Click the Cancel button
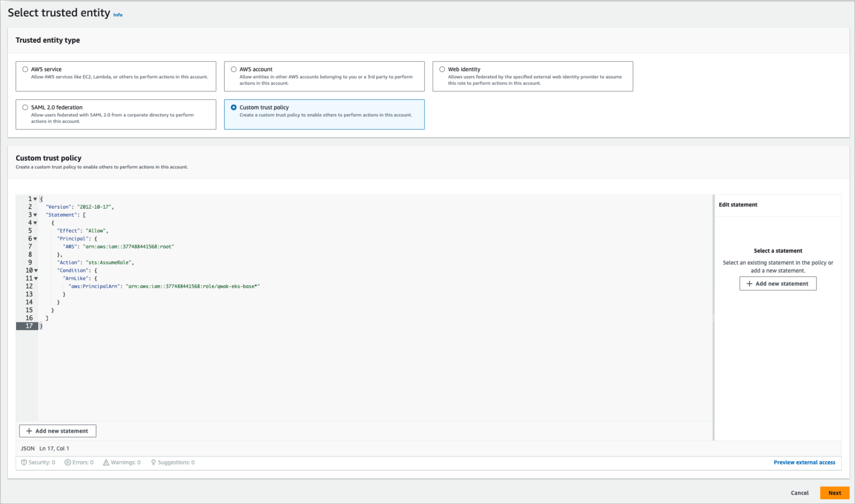Image resolution: width=855 pixels, height=504 pixels. coord(799,493)
